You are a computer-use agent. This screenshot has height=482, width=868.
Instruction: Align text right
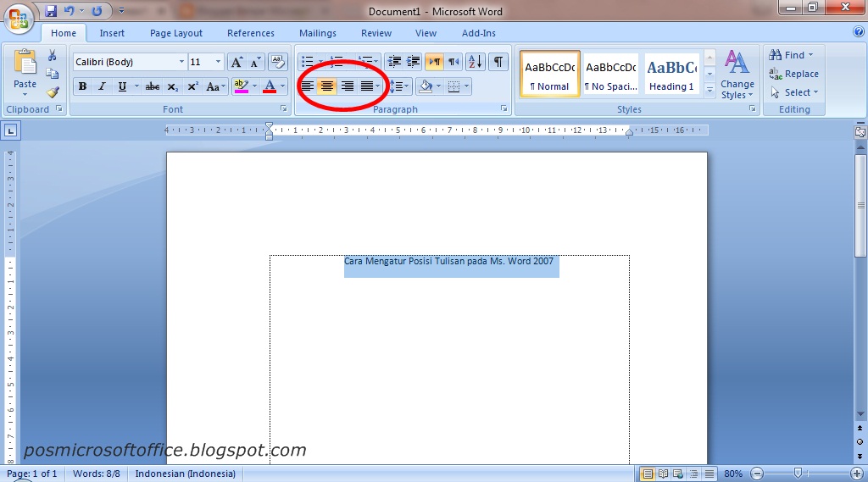click(x=347, y=86)
